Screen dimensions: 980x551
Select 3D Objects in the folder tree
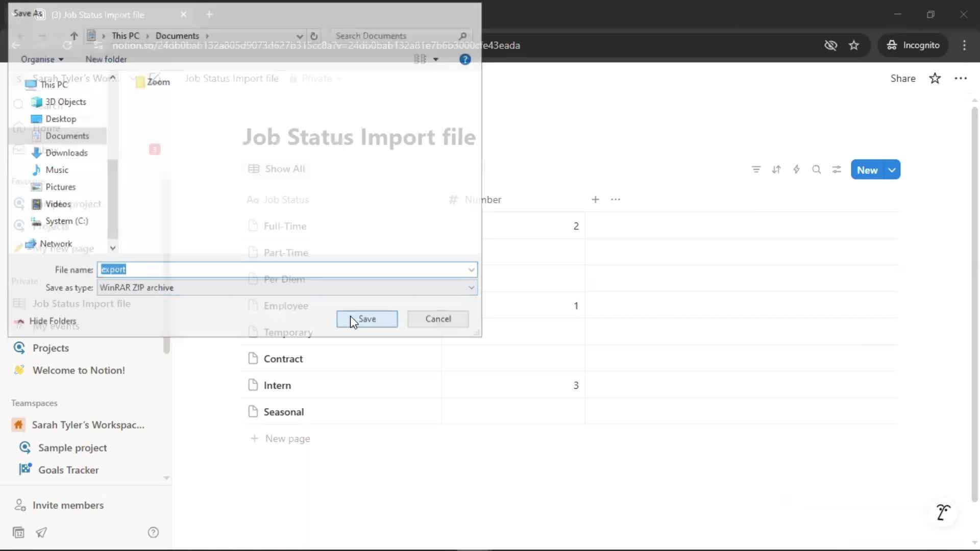pos(59,102)
